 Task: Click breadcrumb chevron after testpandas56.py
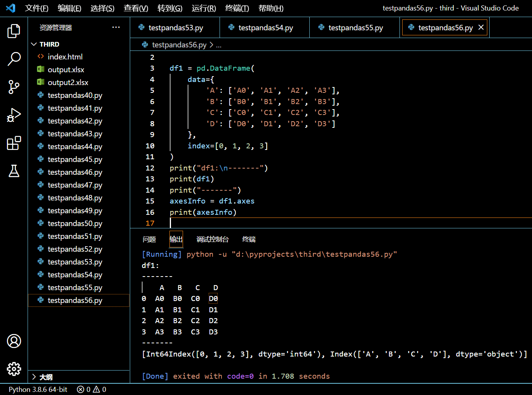click(x=211, y=45)
